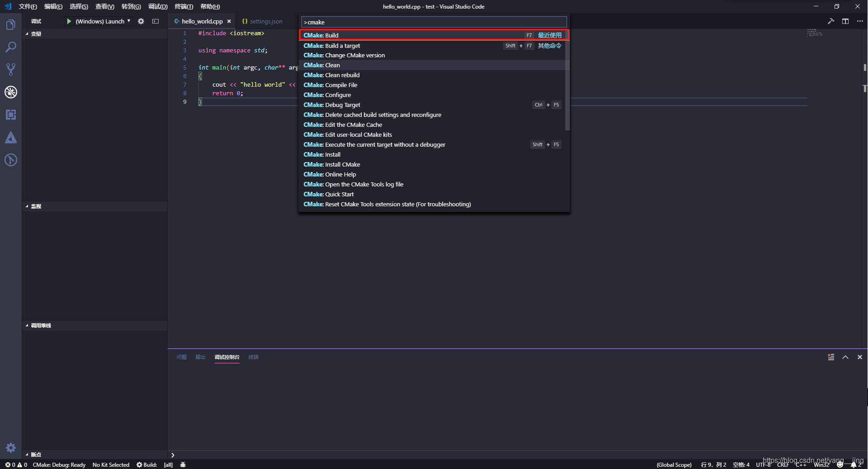The width and height of the screenshot is (868, 469).
Task: Open the 选择(S) menu
Action: pyautogui.click(x=79, y=6)
